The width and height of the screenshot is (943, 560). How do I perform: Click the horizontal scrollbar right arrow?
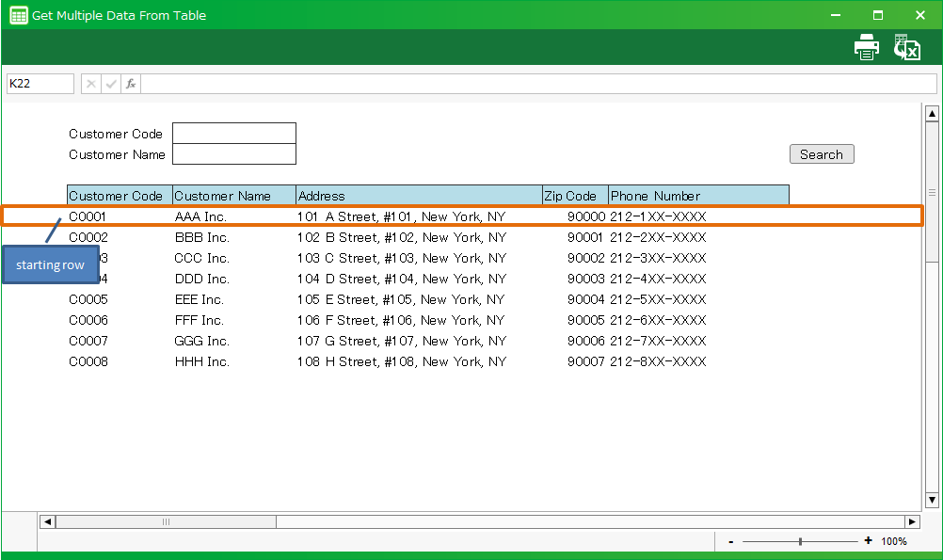pos(912,521)
